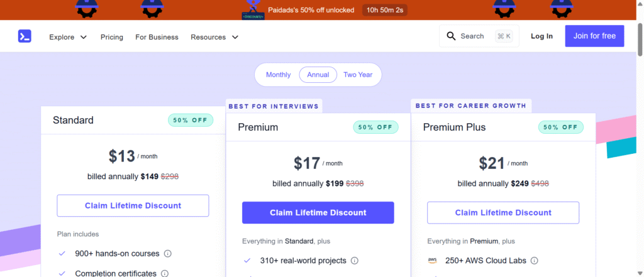The width and height of the screenshot is (644, 277).
Task: Show info for 250+ AWS Cloud Labs
Action: tap(533, 261)
